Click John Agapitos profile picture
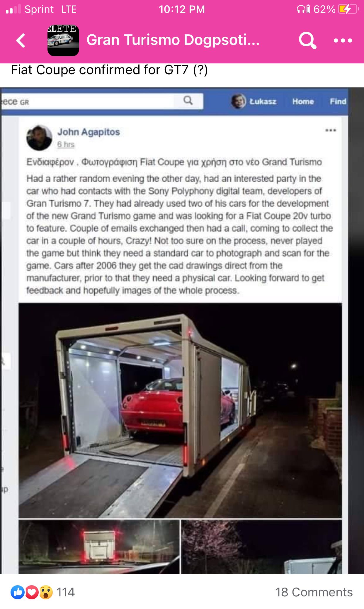Image resolution: width=364 pixels, height=609 pixels. [39, 138]
